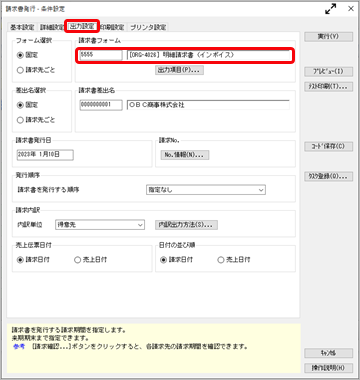
Task: Open the 詳細設定 tab
Action: coord(52,27)
